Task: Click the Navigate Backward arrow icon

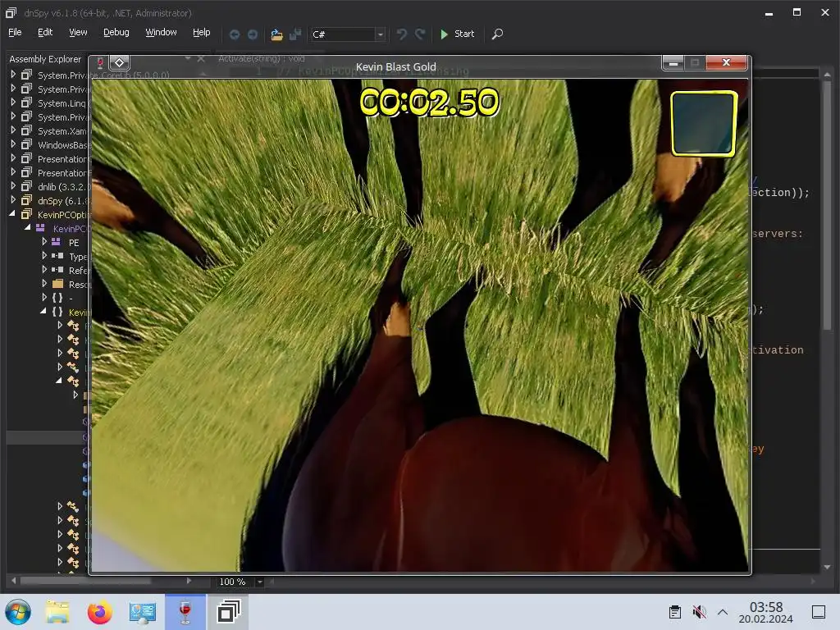Action: (234, 34)
